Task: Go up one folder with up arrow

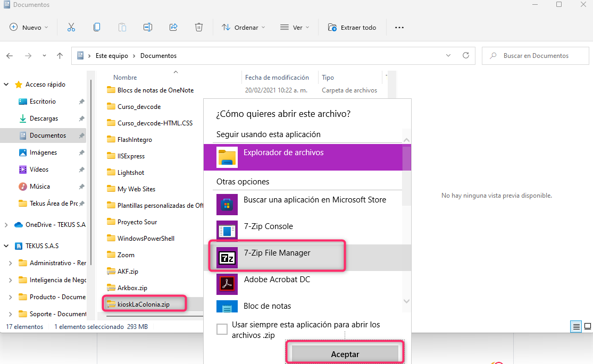Action: (x=60, y=56)
